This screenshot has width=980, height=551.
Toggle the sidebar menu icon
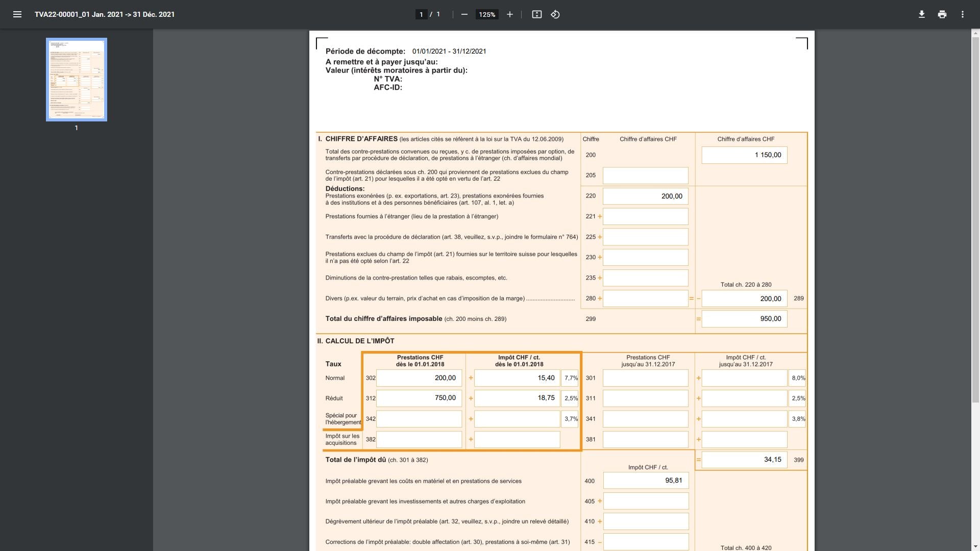coord(17,14)
